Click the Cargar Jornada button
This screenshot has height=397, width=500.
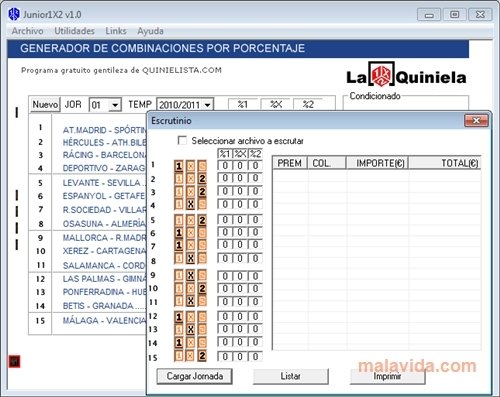pos(195,376)
